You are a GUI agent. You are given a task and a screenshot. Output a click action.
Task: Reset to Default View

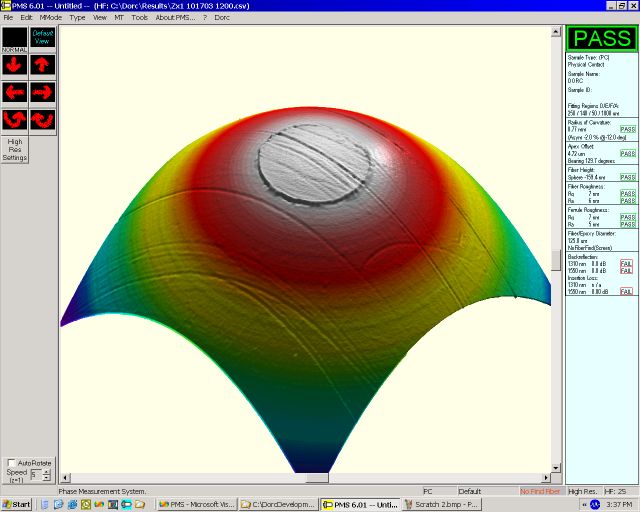tap(42, 40)
